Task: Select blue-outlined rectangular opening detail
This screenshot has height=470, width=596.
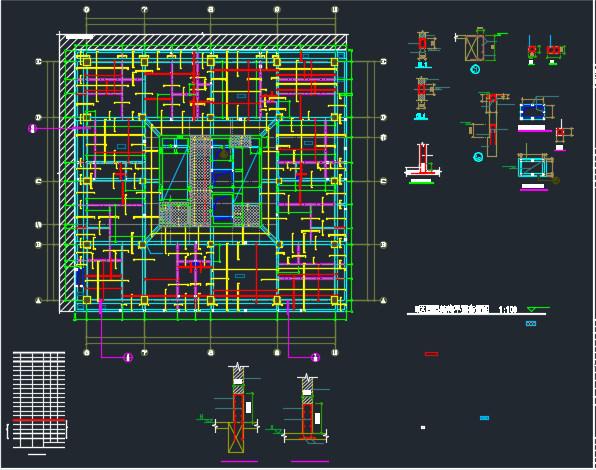Action: click(533, 112)
